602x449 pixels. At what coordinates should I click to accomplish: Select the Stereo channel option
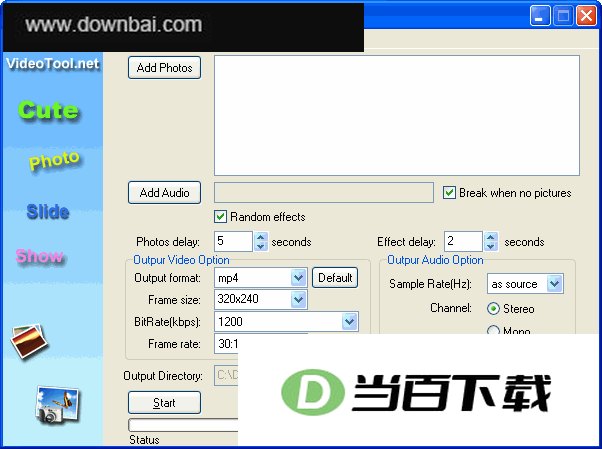493,308
